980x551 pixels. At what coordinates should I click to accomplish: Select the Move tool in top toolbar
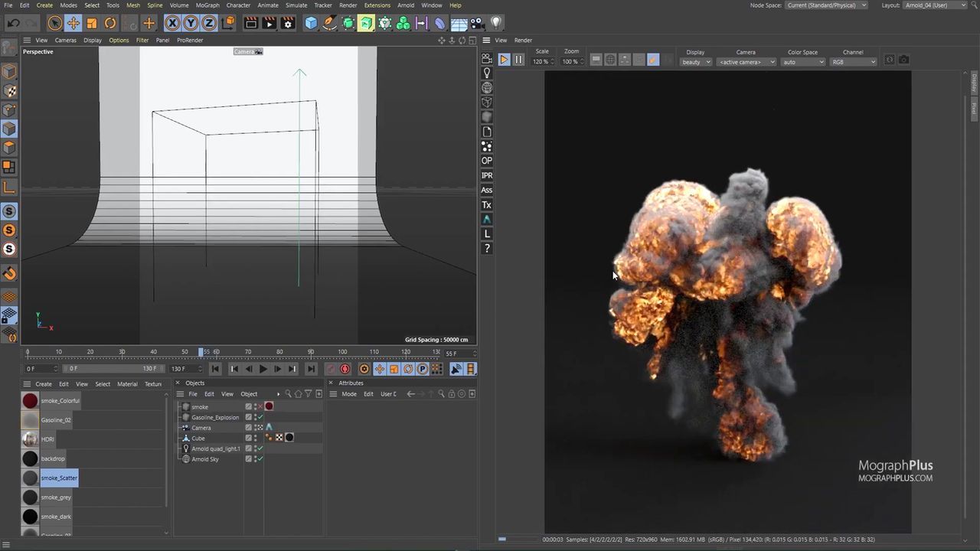click(73, 23)
